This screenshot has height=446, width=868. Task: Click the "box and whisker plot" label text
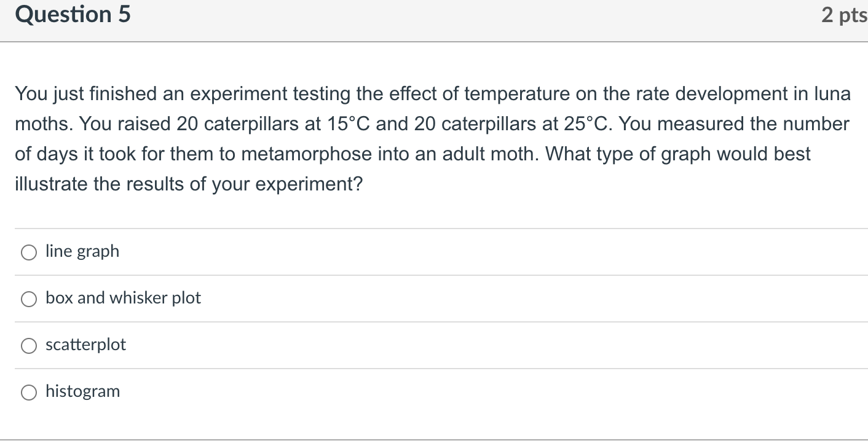(123, 298)
